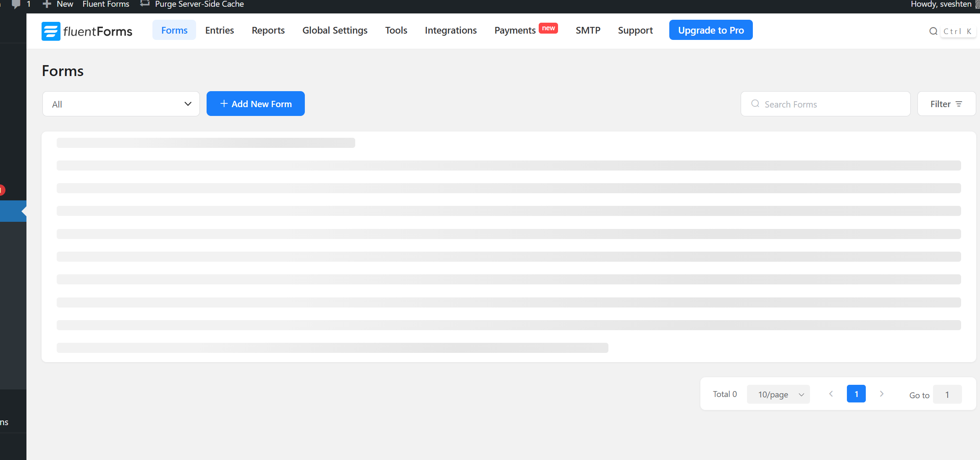Click the fluentForms logo icon
The height and width of the screenshot is (460, 980).
pos(51,31)
